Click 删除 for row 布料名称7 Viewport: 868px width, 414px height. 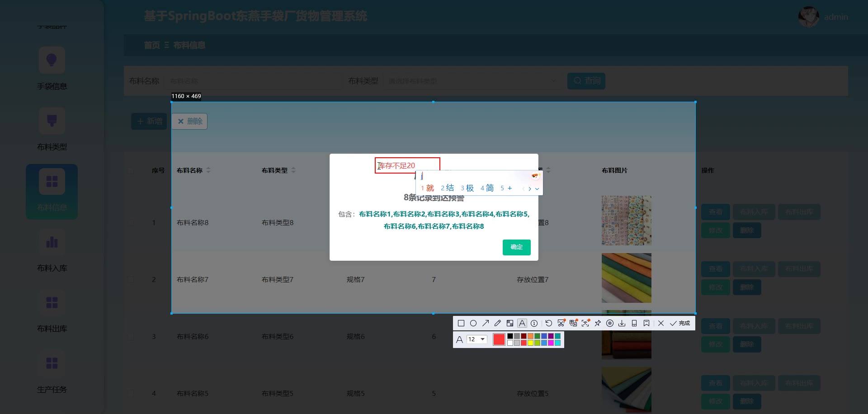click(x=747, y=287)
